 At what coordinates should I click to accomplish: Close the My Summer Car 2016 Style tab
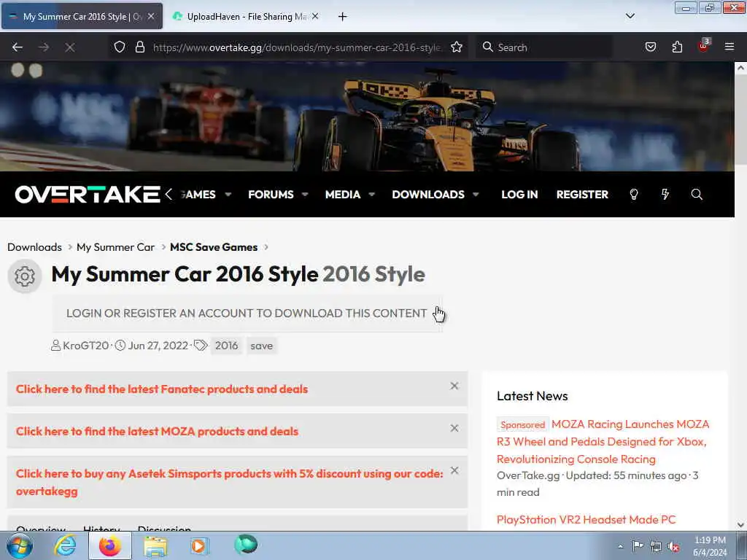151,16
